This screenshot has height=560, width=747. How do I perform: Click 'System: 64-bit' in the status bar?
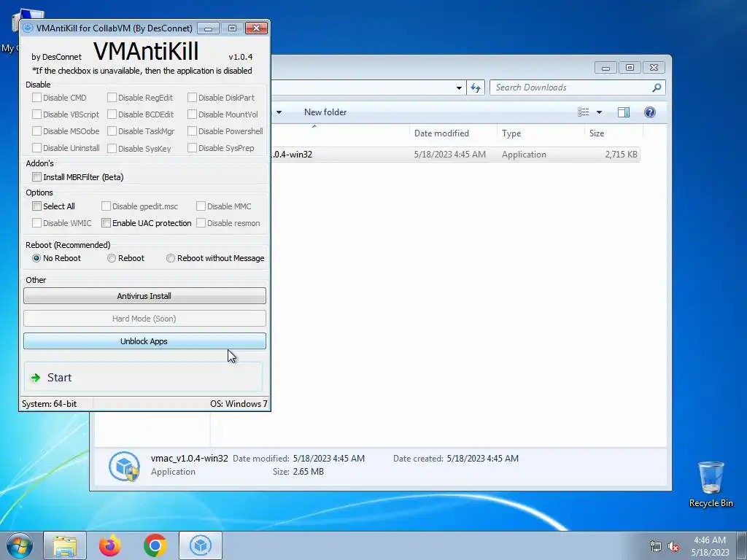click(49, 404)
